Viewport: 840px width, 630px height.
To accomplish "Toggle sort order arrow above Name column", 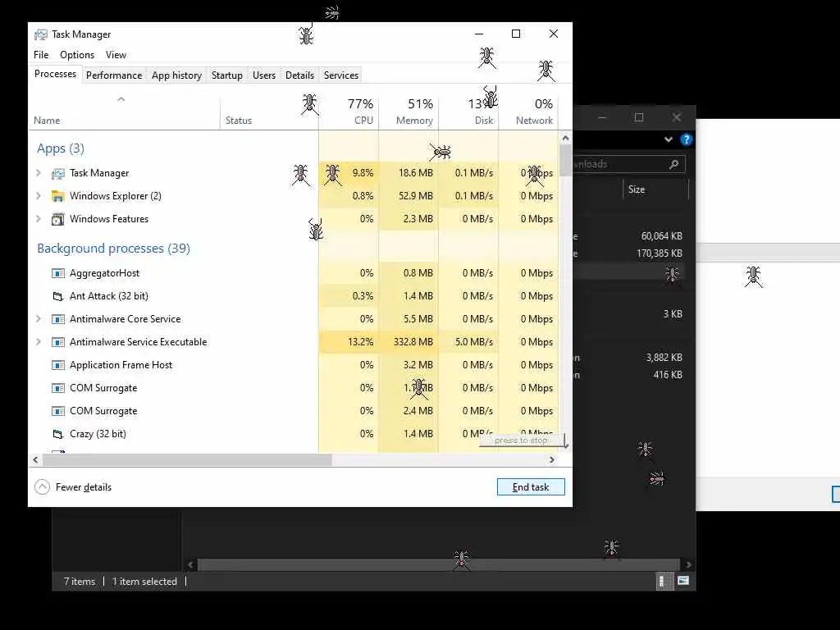I will pos(121,99).
